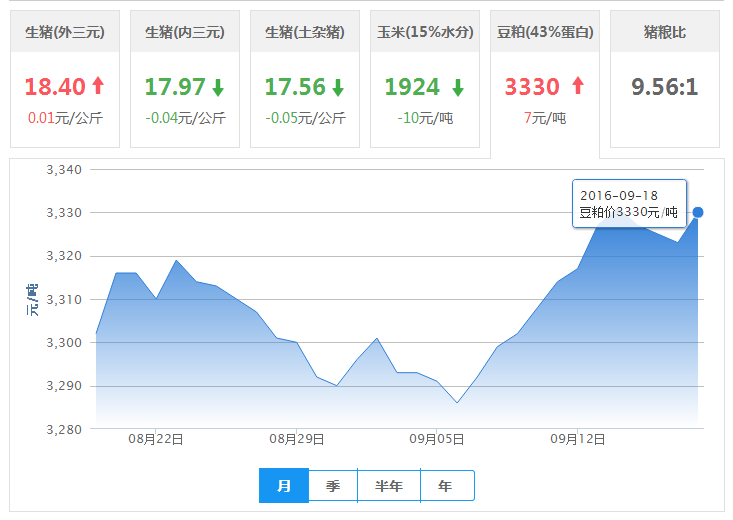Click the 元/吨 y-axis title
This screenshot has width=733, height=520.
pos(32,300)
